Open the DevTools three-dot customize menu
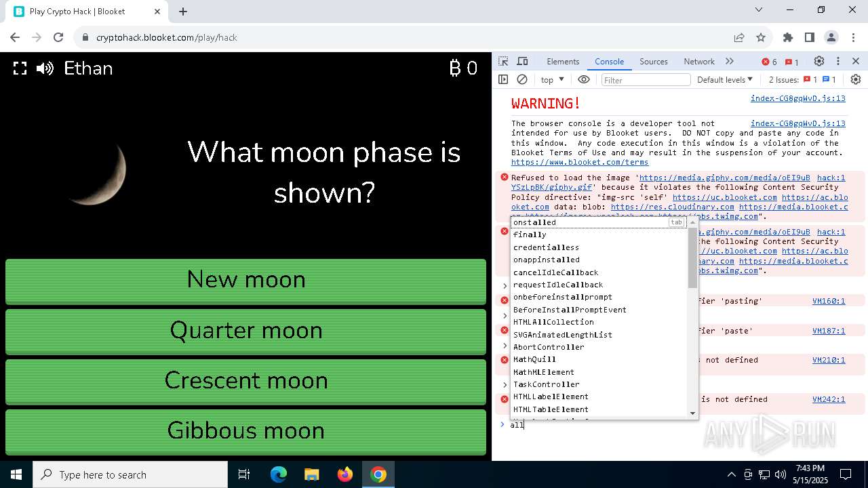868x488 pixels. (x=838, y=61)
